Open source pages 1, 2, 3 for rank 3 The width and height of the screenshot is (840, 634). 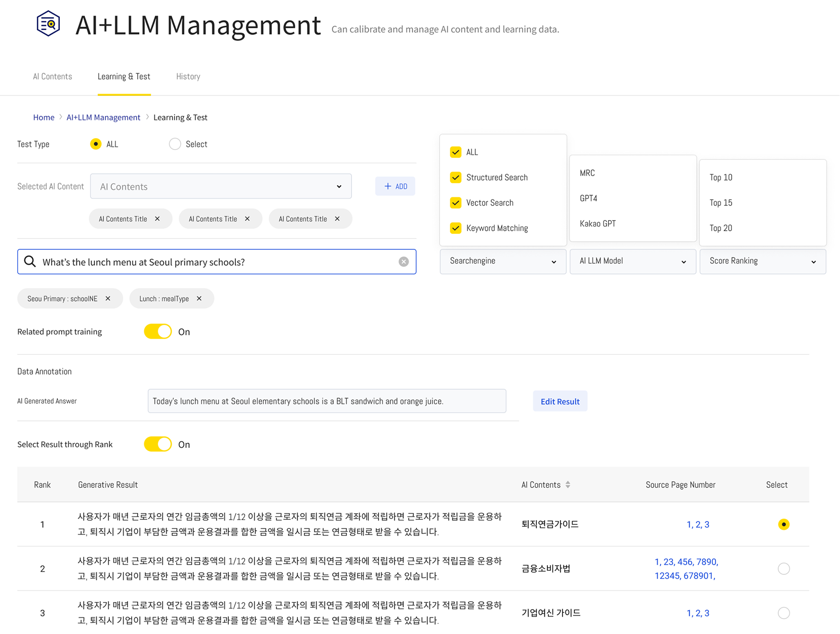pos(698,613)
